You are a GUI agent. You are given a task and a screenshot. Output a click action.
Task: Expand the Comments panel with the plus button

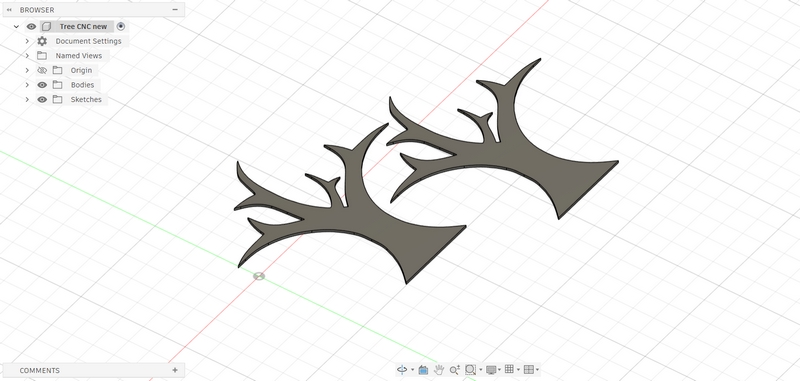pos(175,370)
